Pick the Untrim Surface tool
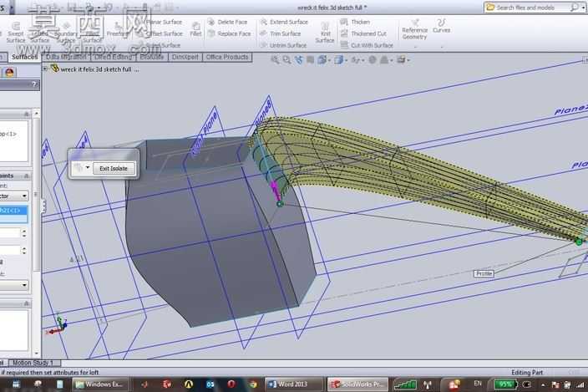This screenshot has height=392, width=588. pyautogui.click(x=283, y=45)
